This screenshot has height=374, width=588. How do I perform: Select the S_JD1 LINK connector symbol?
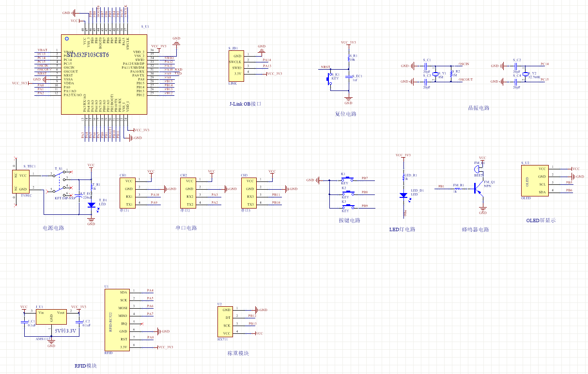point(236,66)
